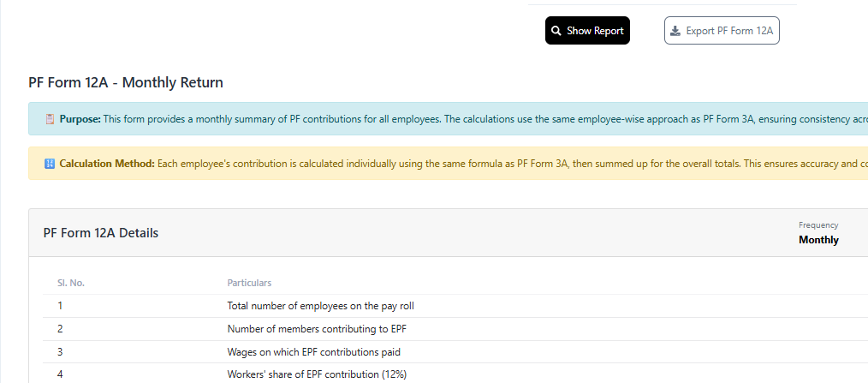
Task: Click the Sl. No. column header
Action: pyautogui.click(x=71, y=283)
